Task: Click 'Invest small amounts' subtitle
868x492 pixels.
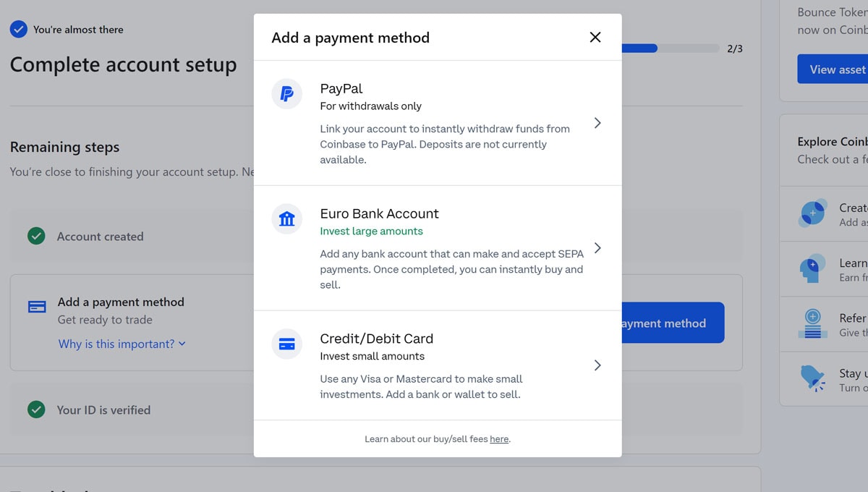Action: 373,357
